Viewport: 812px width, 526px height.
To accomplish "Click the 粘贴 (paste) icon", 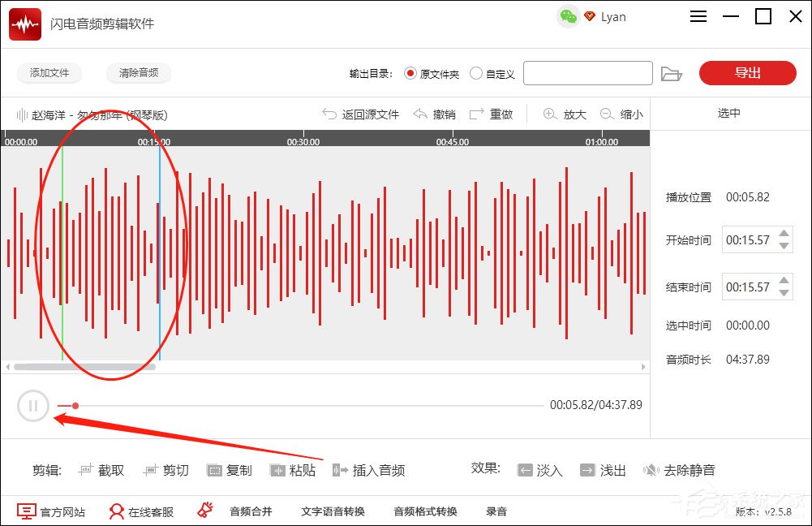I will (278, 469).
